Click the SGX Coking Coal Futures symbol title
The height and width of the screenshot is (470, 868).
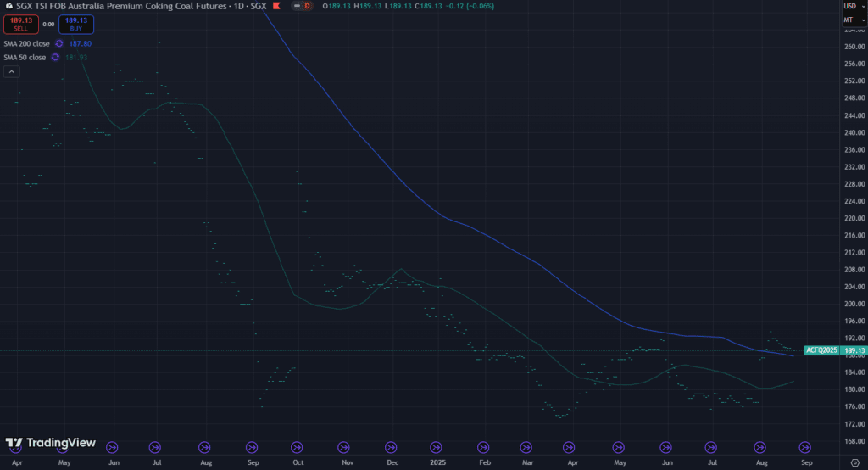[x=136, y=6]
